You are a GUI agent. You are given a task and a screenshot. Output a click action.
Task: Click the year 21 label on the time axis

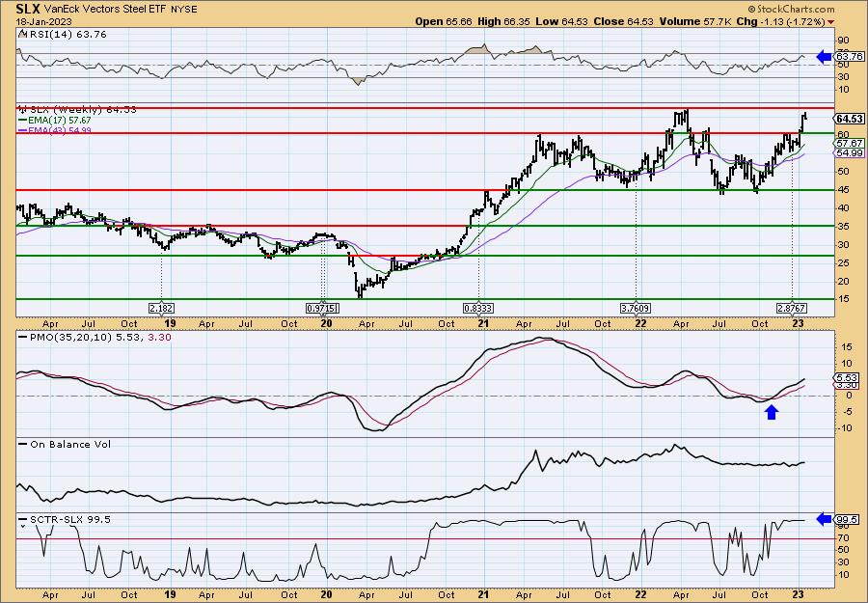click(x=483, y=323)
